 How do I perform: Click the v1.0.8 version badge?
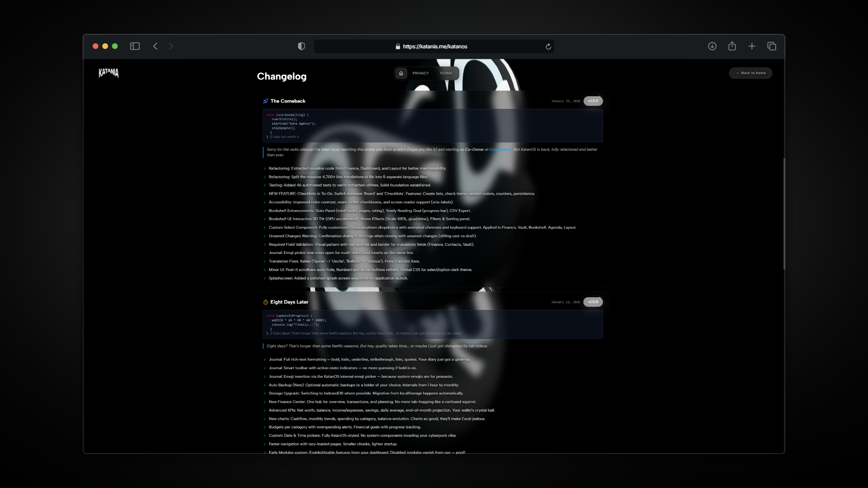coord(593,302)
